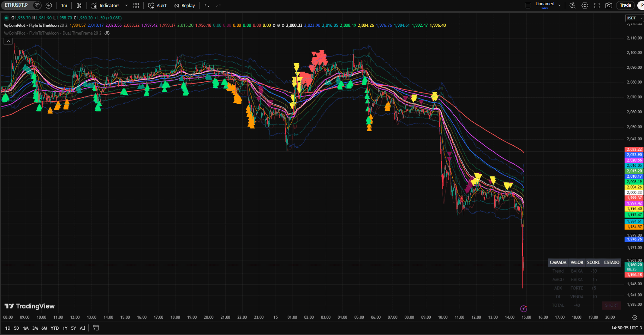Image resolution: width=644 pixels, height=335 pixels.
Task: Collapse the indicator legend with the chevron
Action: [x=8, y=41]
